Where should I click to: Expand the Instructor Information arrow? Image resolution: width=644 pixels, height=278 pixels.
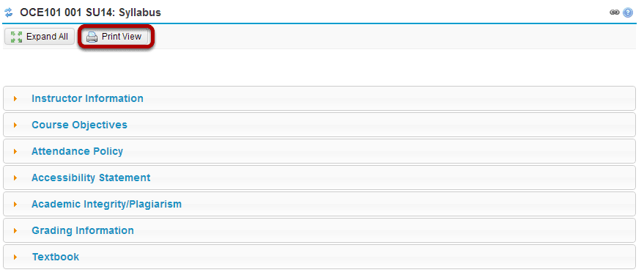point(15,99)
